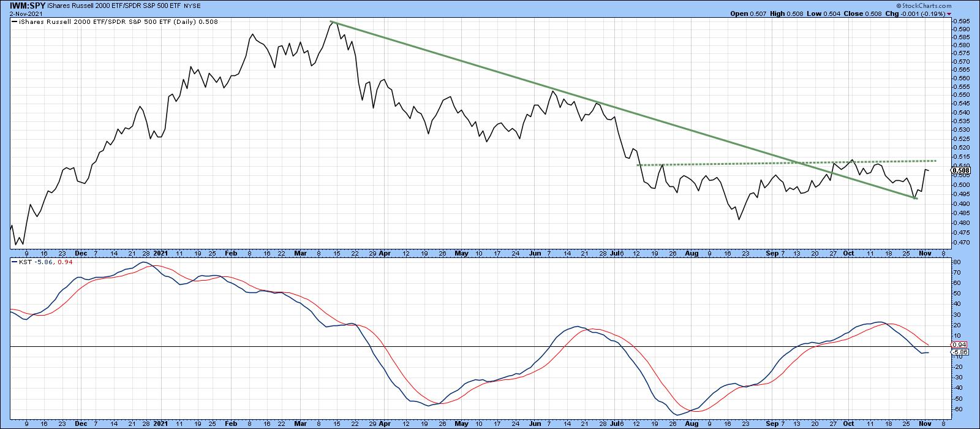Click the red down arrow beside Chg

pos(949,13)
